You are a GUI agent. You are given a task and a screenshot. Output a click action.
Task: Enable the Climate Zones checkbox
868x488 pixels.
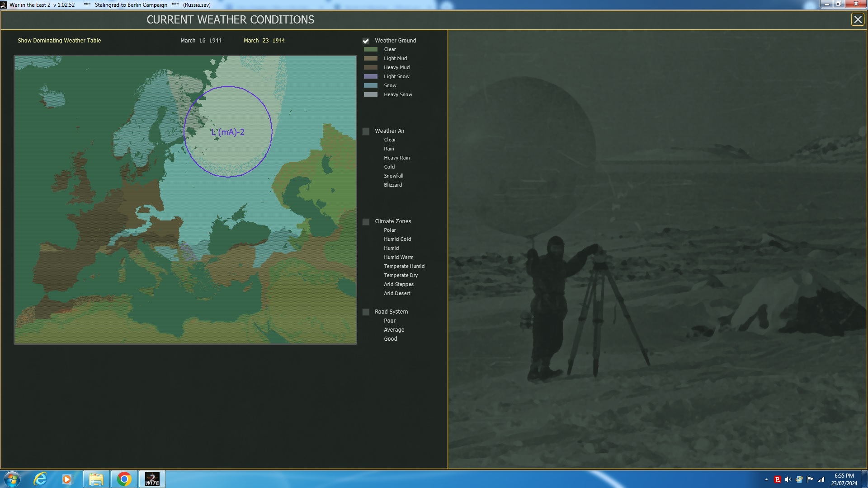click(366, 222)
